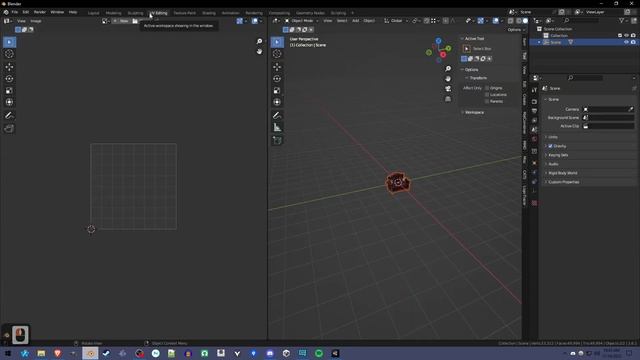Screen dimensions: 640x360
Task: Expand the Workspace panel in sidebar
Action: click(x=474, y=112)
